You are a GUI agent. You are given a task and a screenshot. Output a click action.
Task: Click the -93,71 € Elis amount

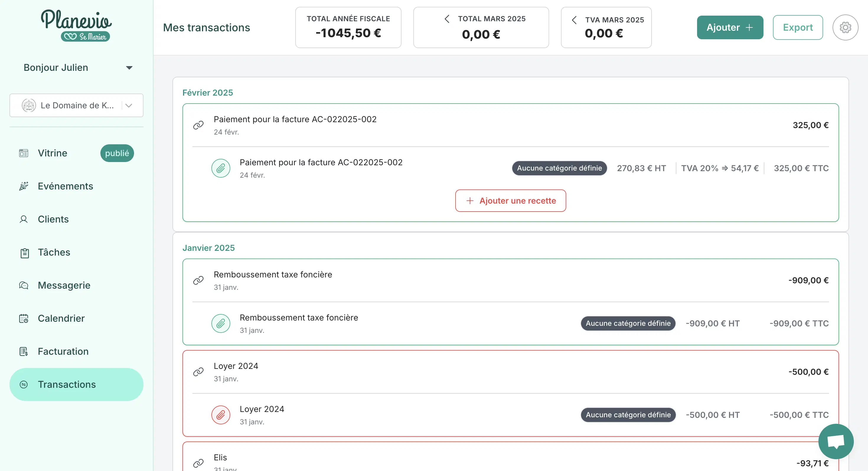pos(812,463)
